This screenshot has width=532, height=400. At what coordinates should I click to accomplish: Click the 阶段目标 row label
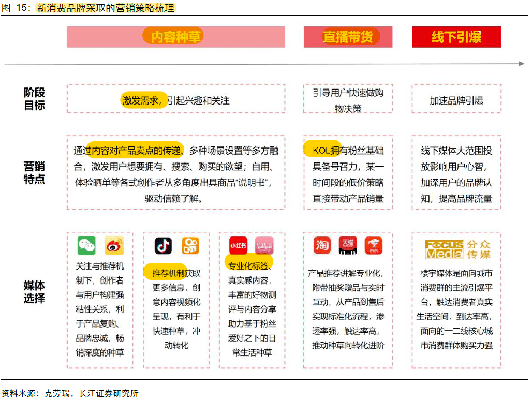34,99
